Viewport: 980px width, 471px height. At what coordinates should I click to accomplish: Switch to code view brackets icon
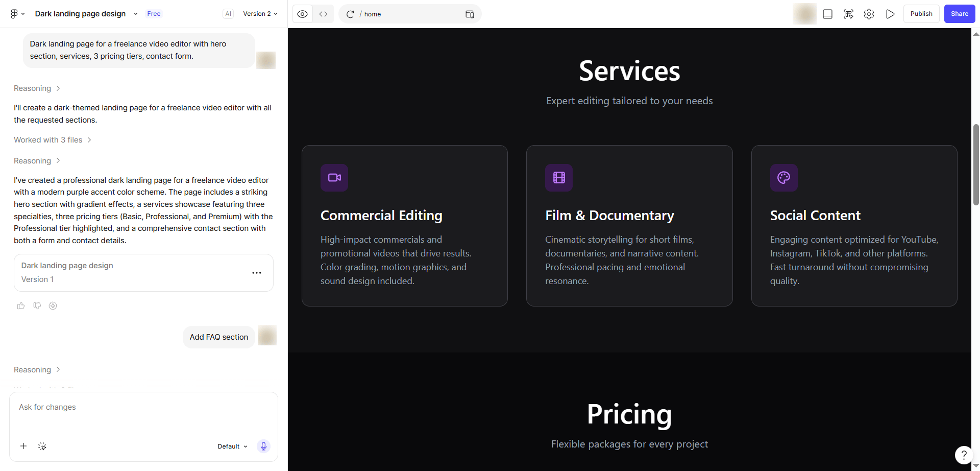(x=324, y=14)
